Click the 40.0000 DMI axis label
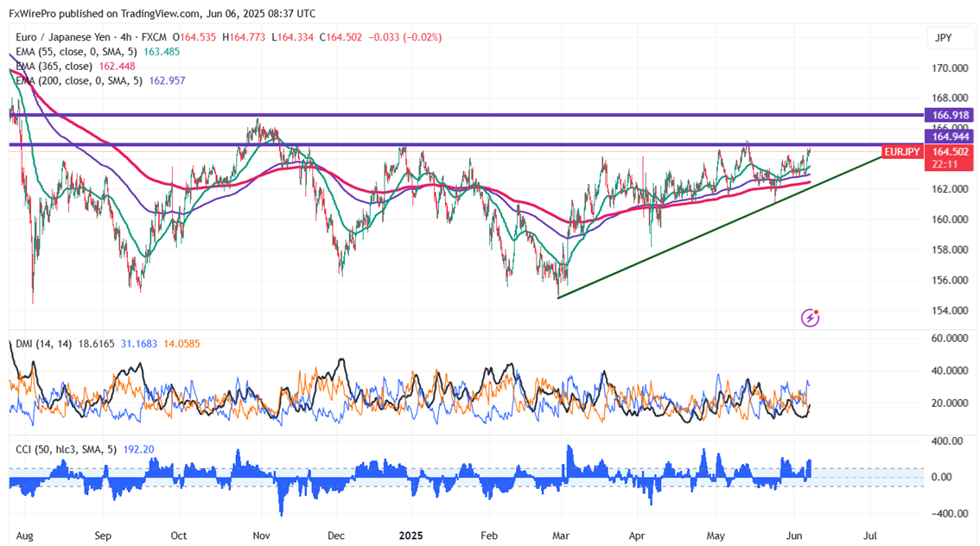This screenshot has width=980, height=546. click(x=950, y=371)
